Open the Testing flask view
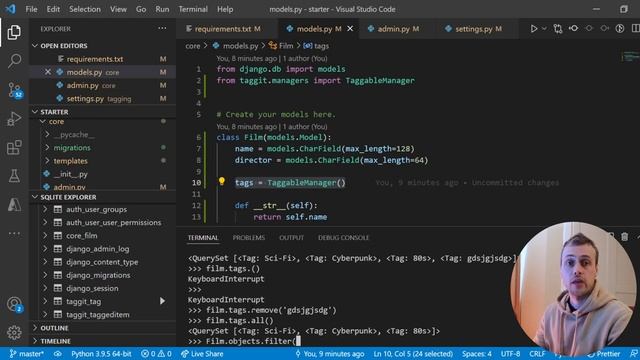The image size is (640, 360). (14, 176)
